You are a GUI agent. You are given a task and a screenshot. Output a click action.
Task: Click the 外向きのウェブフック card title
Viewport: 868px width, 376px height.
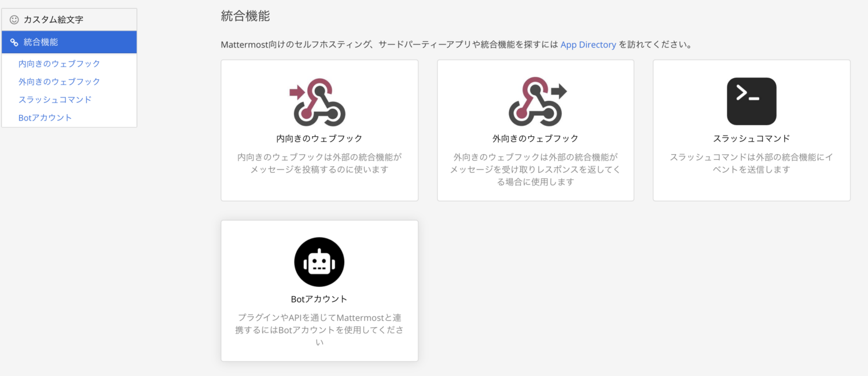[535, 138]
